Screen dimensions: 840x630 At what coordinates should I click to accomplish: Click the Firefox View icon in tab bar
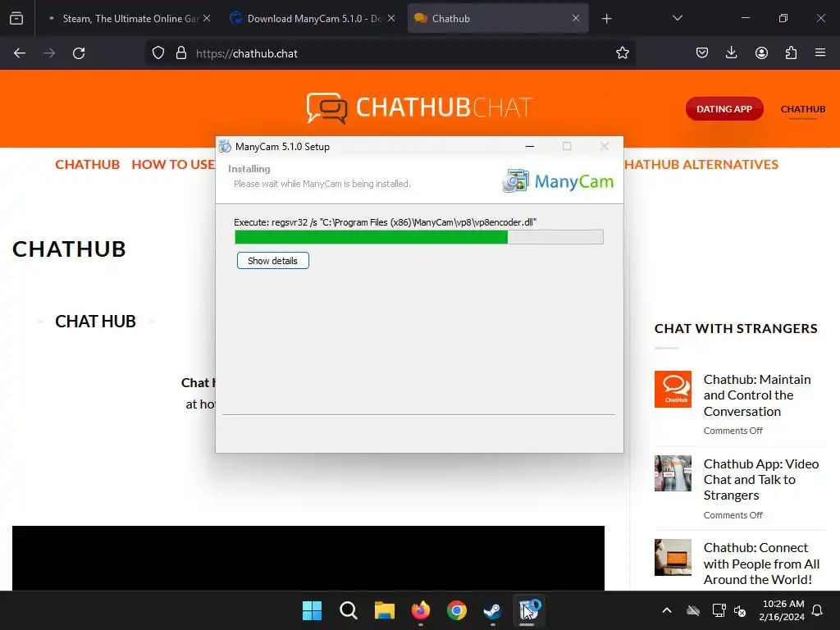pos(16,19)
